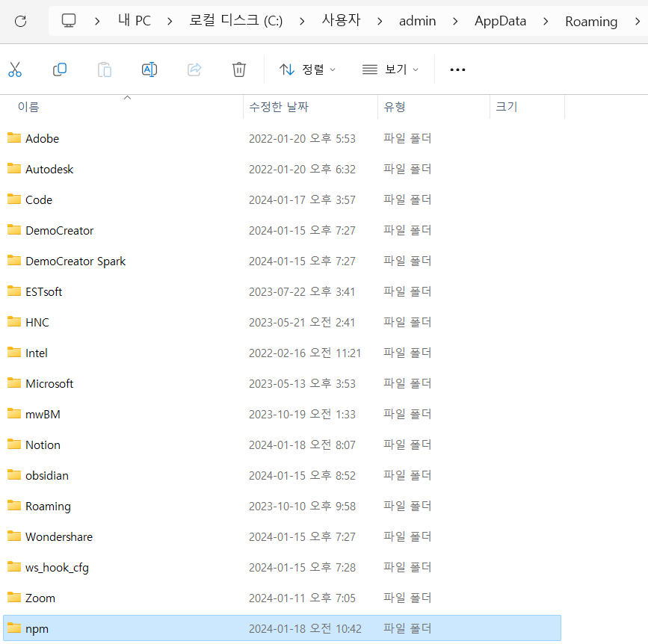Select the npm folder icon
The width and height of the screenshot is (648, 644).
pos(14,628)
